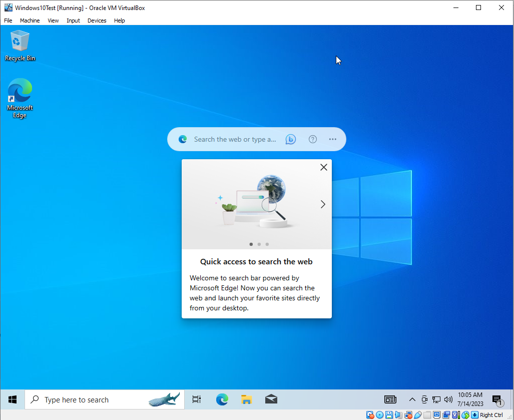
Task: Open the Mail app from the taskbar
Action: coord(271,399)
